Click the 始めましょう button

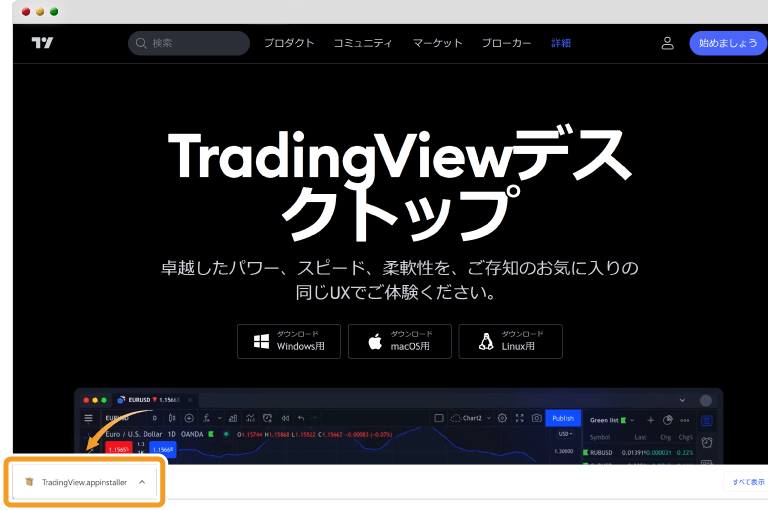[x=728, y=43]
